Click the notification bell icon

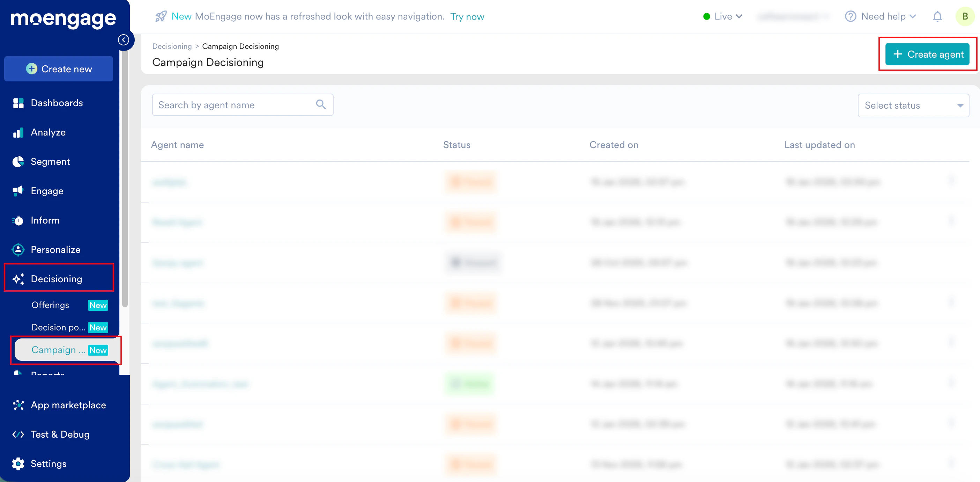937,16
